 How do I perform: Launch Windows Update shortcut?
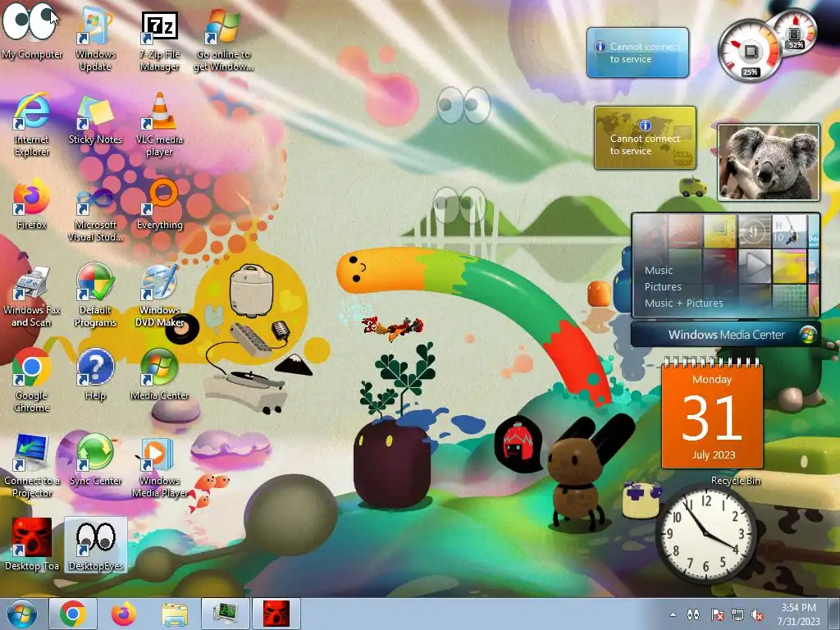pyautogui.click(x=95, y=39)
